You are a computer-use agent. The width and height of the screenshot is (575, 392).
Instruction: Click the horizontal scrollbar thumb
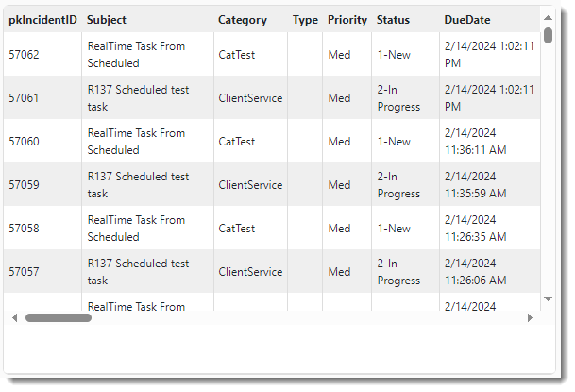coord(59,318)
